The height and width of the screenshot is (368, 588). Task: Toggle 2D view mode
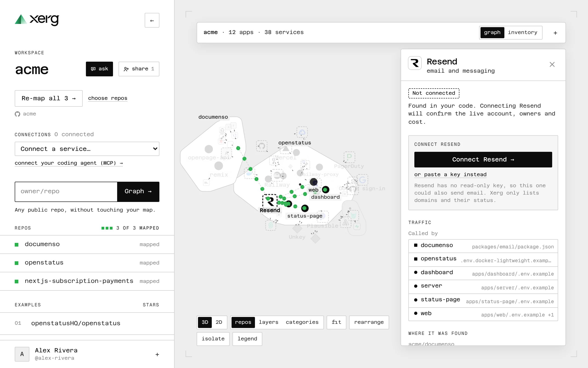coord(219,322)
